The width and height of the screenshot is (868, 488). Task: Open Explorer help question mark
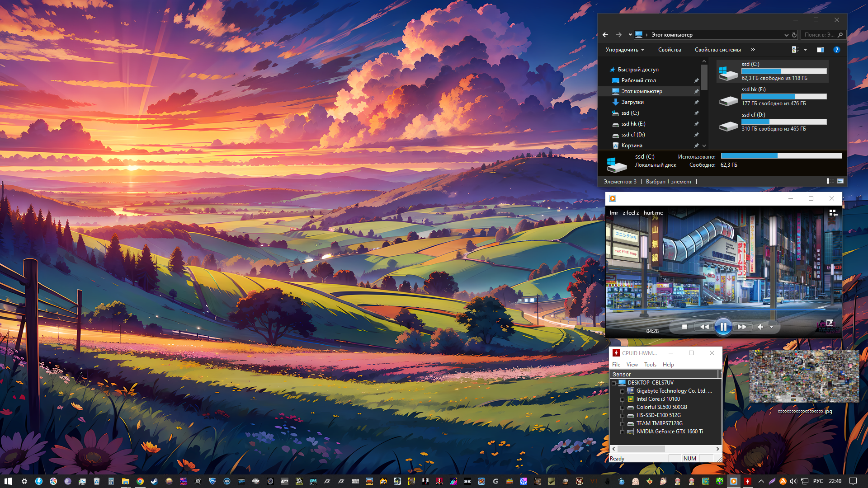tap(837, 50)
